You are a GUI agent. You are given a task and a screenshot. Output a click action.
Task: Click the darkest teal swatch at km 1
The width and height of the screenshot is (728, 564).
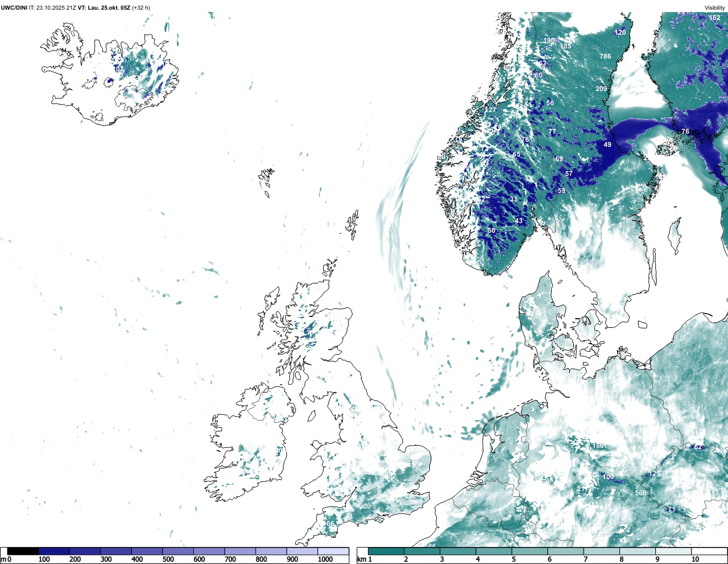pyautogui.click(x=386, y=551)
